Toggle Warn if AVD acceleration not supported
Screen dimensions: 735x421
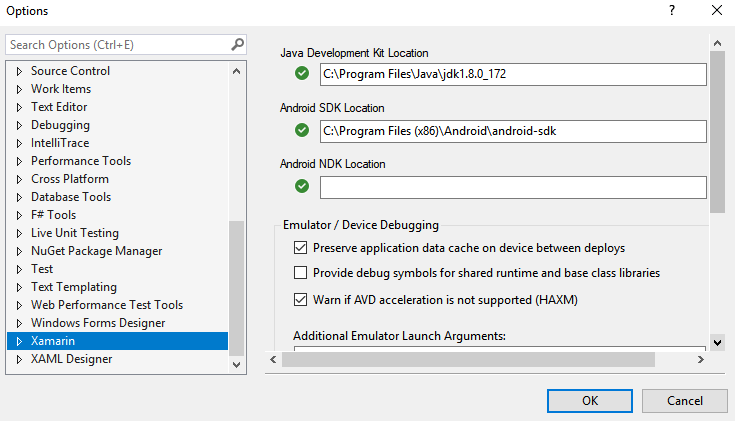[301, 299]
